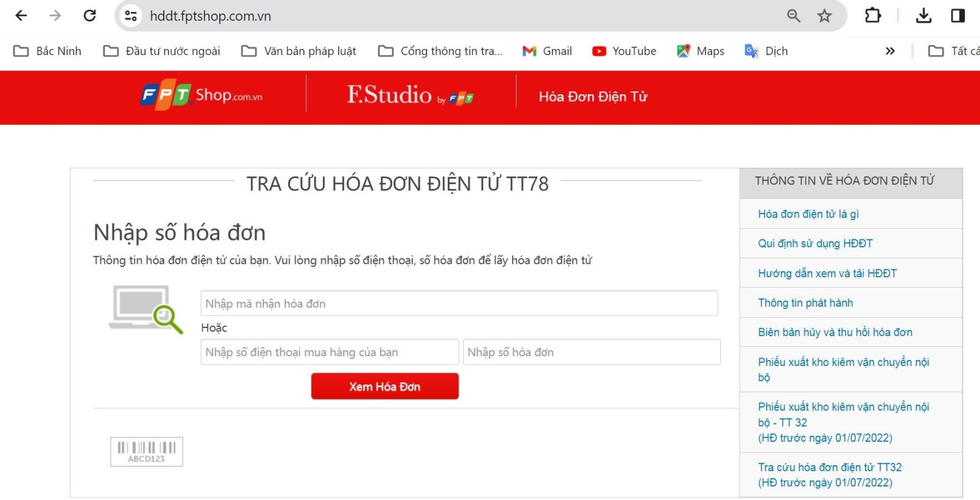Bookmark this page with star icon
This screenshot has height=500, width=980.
coord(824,16)
